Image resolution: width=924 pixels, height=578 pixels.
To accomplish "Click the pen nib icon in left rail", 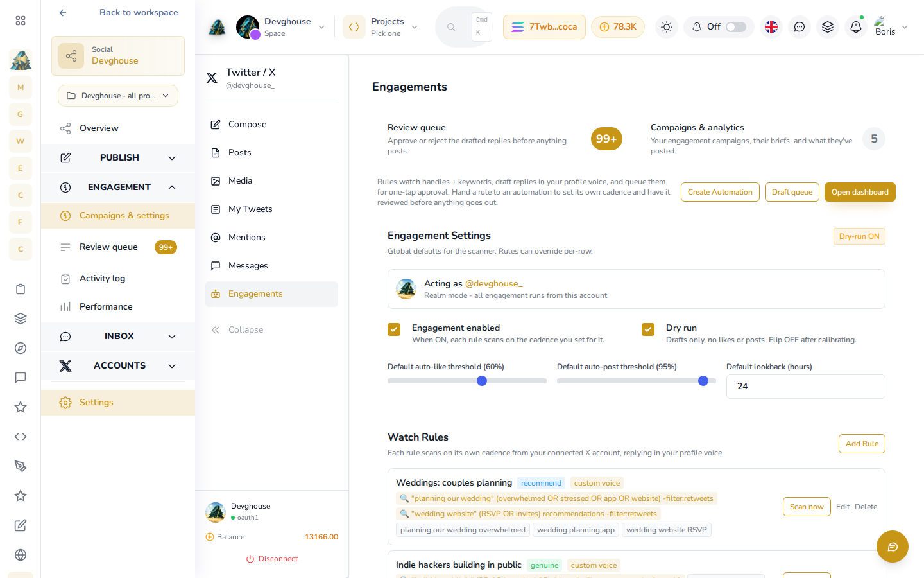I will pos(21,466).
